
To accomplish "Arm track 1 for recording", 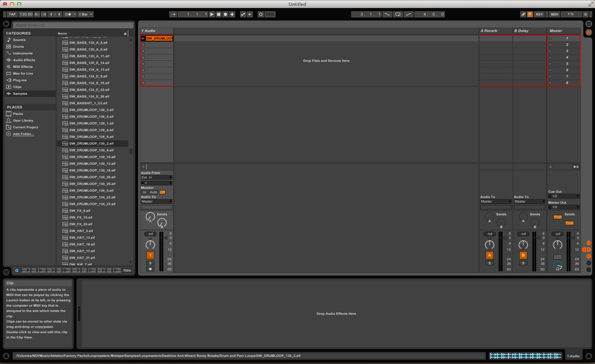I will coord(150,269).
